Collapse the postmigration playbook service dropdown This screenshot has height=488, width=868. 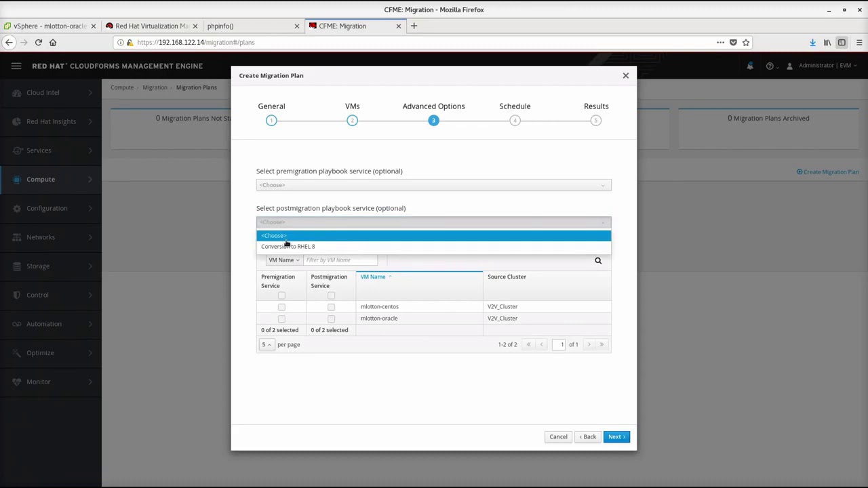[433, 222]
